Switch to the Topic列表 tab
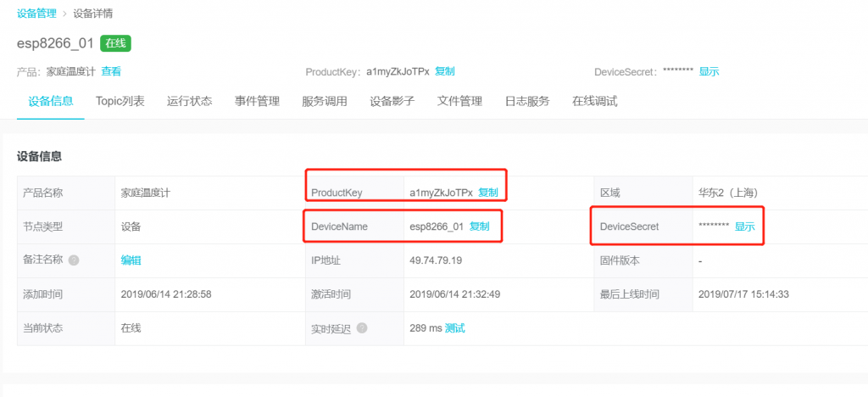This screenshot has height=397, width=868. click(x=120, y=101)
